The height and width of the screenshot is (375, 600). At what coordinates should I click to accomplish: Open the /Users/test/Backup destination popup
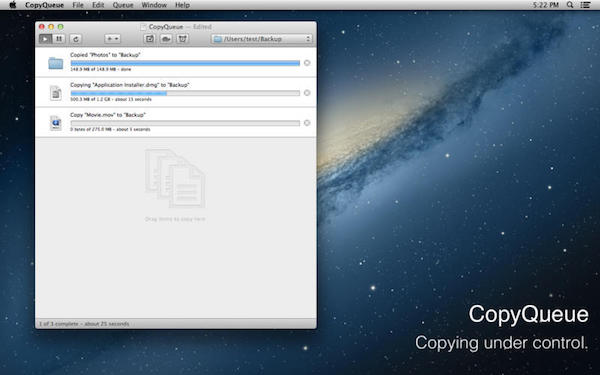click(x=261, y=39)
